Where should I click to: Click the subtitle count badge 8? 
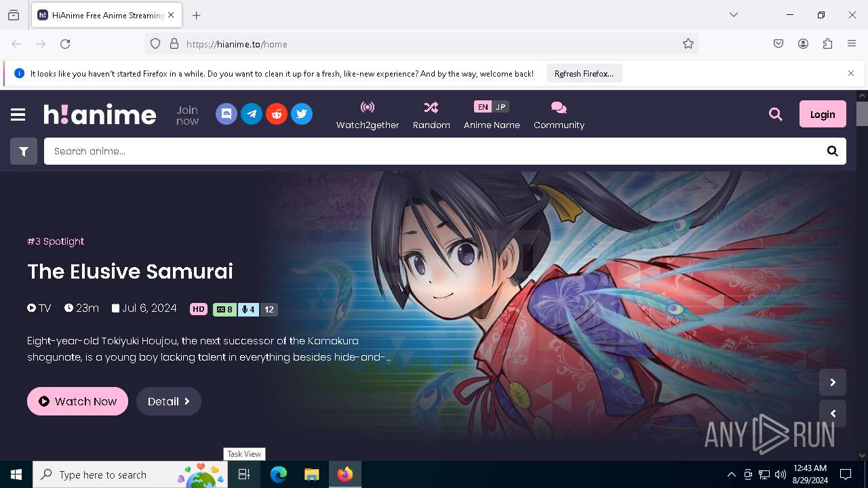[x=225, y=309]
